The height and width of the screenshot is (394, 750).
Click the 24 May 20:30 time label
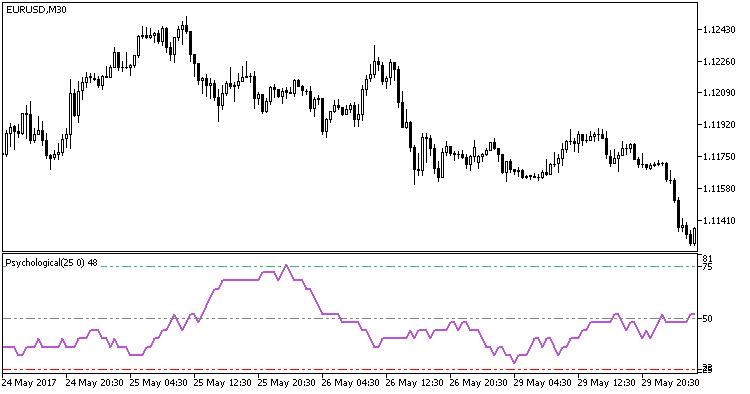(94, 383)
